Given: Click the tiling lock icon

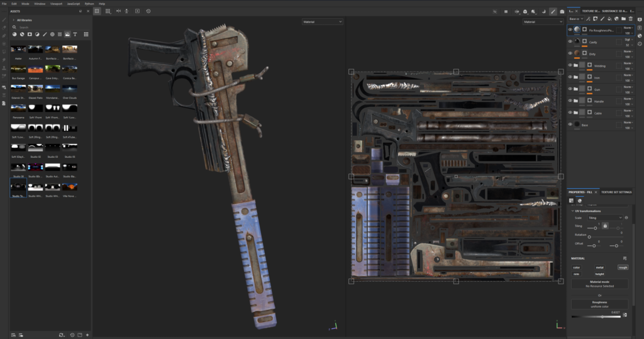Looking at the screenshot, I should (605, 225).
